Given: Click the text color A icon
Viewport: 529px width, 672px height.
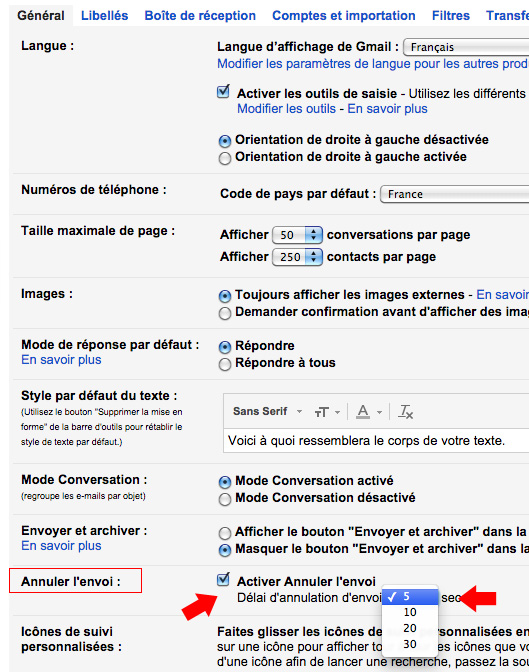Looking at the screenshot, I should point(368,412).
